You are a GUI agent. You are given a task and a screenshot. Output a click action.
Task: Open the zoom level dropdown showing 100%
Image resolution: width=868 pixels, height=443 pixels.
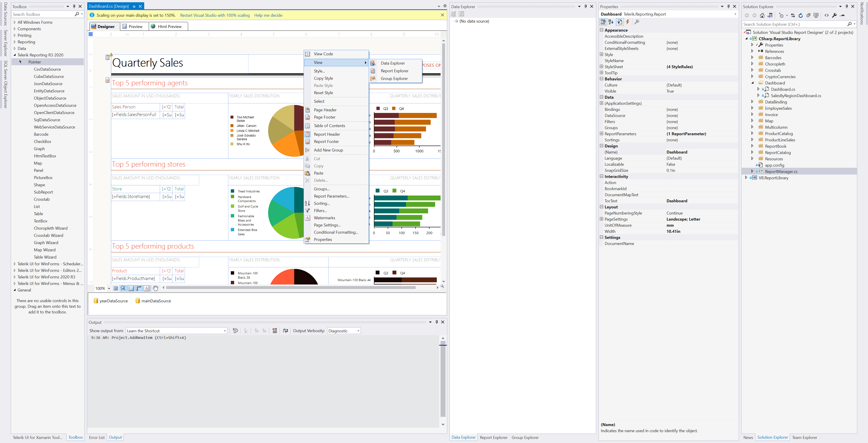coord(108,289)
